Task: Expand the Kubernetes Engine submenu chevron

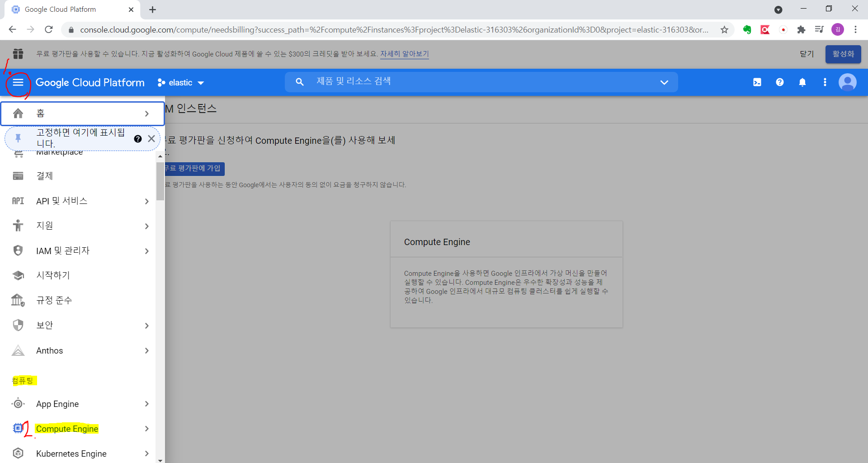Action: click(x=147, y=454)
